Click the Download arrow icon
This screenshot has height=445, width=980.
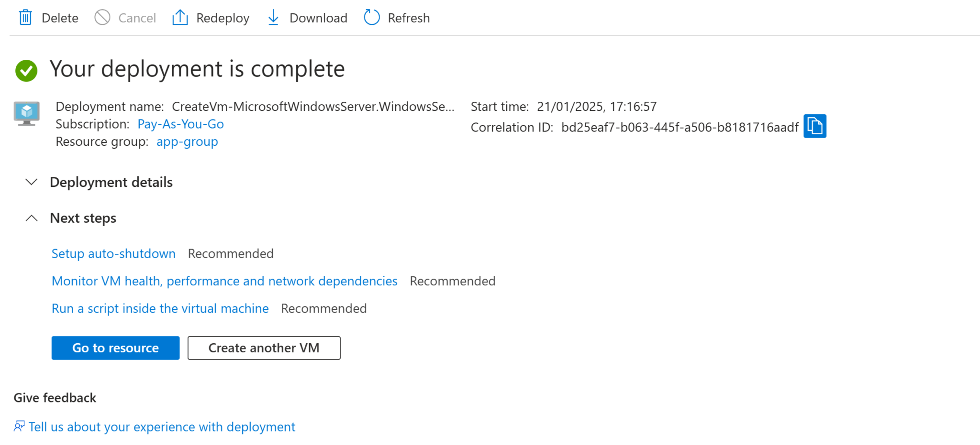pyautogui.click(x=273, y=18)
